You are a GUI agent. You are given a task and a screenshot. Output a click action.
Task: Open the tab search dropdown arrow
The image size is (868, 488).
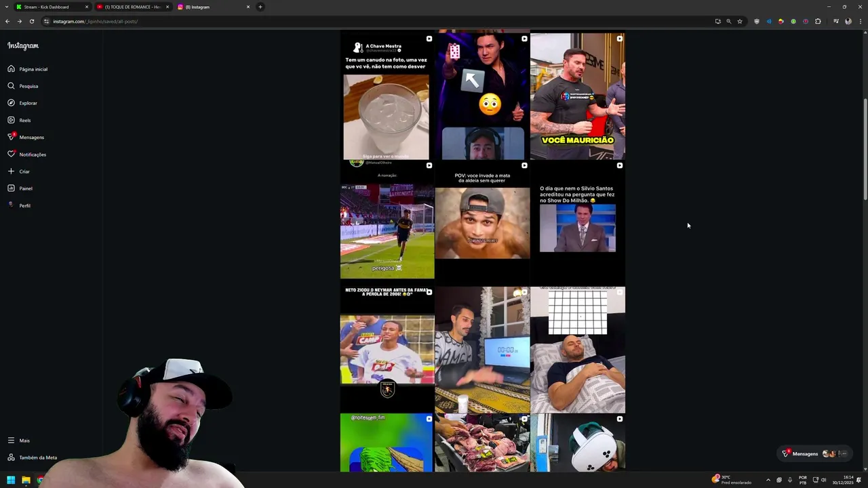(x=7, y=7)
